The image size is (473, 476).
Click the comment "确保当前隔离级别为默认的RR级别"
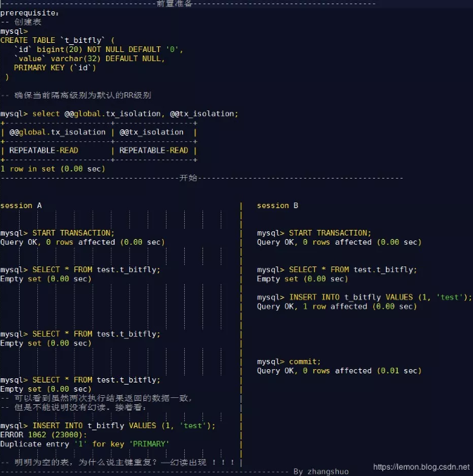pyautogui.click(x=82, y=96)
